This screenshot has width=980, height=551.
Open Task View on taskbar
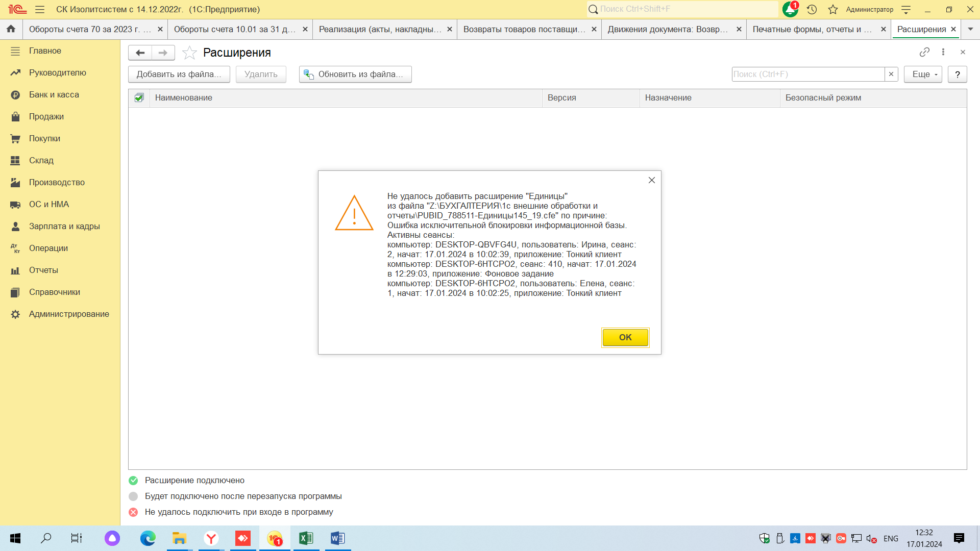pyautogui.click(x=77, y=538)
